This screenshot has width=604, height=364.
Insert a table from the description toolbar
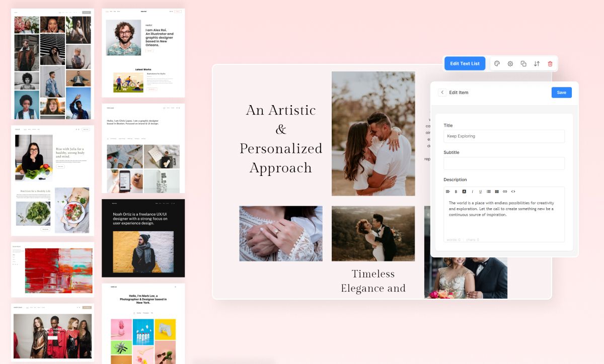(x=496, y=192)
